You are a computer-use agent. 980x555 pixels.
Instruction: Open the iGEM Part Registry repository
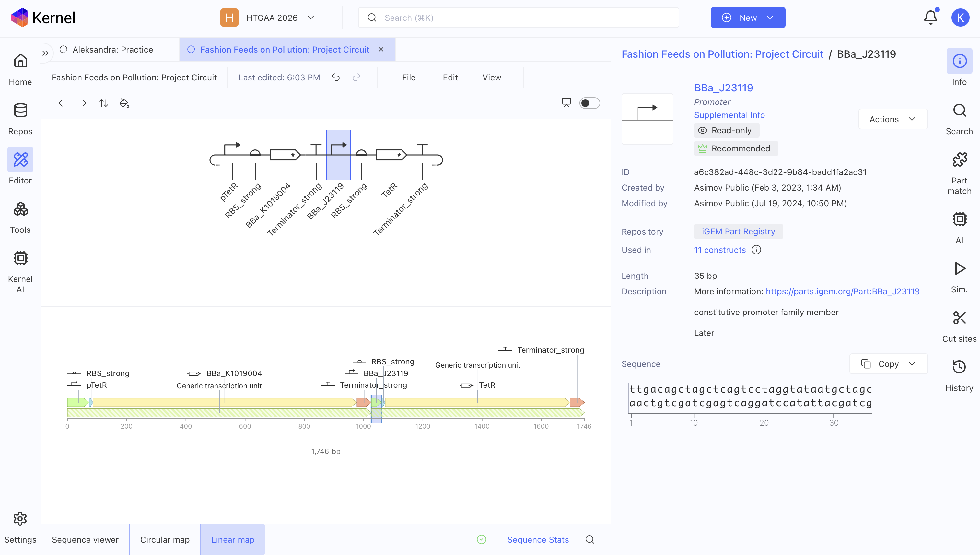tap(738, 231)
